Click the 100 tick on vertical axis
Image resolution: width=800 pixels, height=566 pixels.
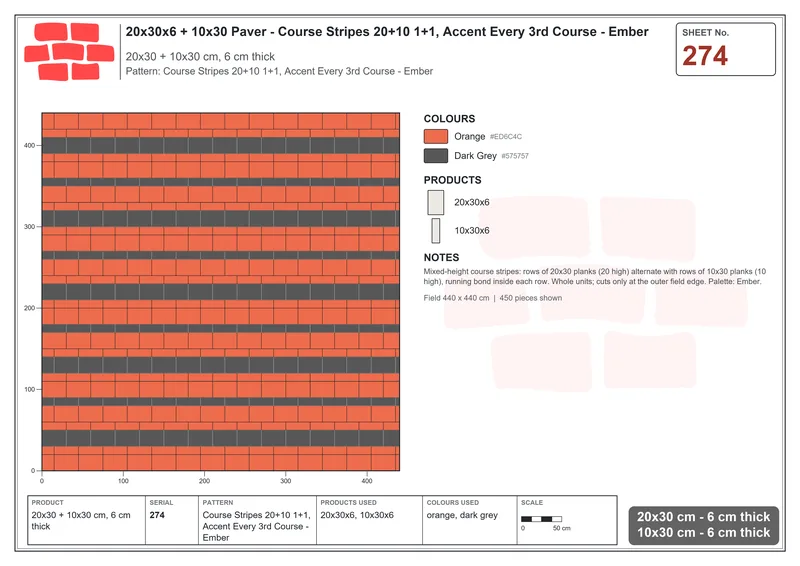click(x=29, y=389)
